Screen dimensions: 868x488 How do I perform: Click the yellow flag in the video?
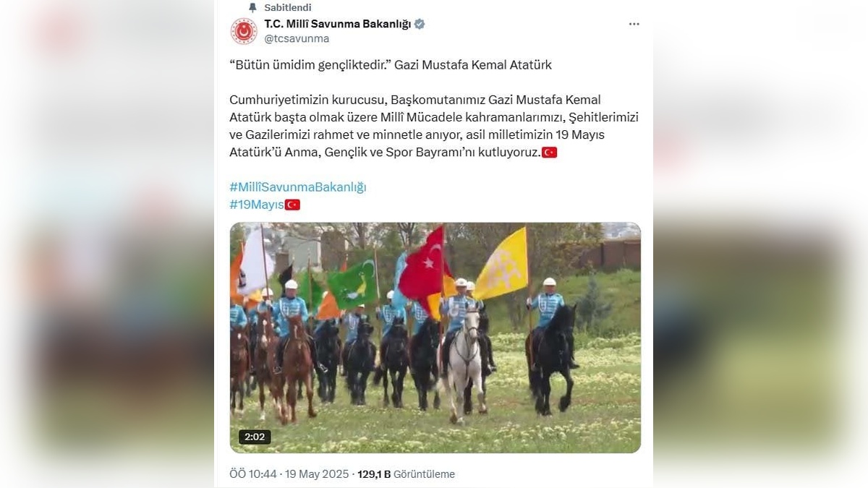tap(501, 264)
